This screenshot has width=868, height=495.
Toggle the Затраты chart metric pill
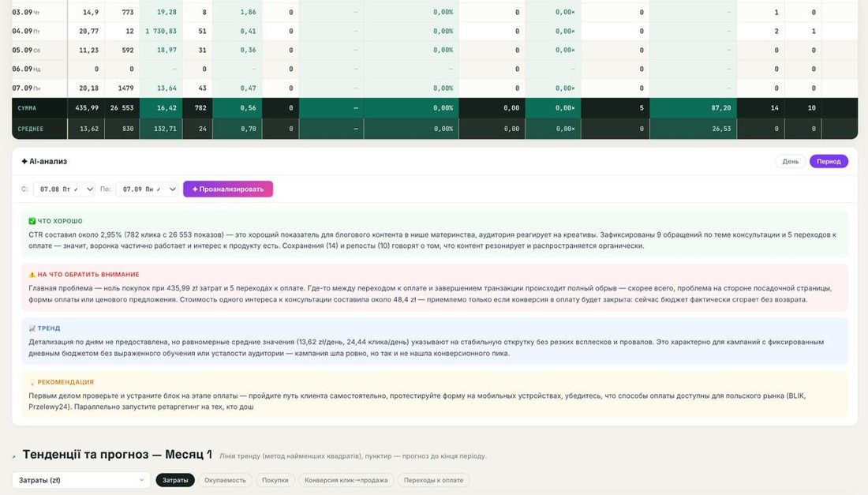point(175,480)
